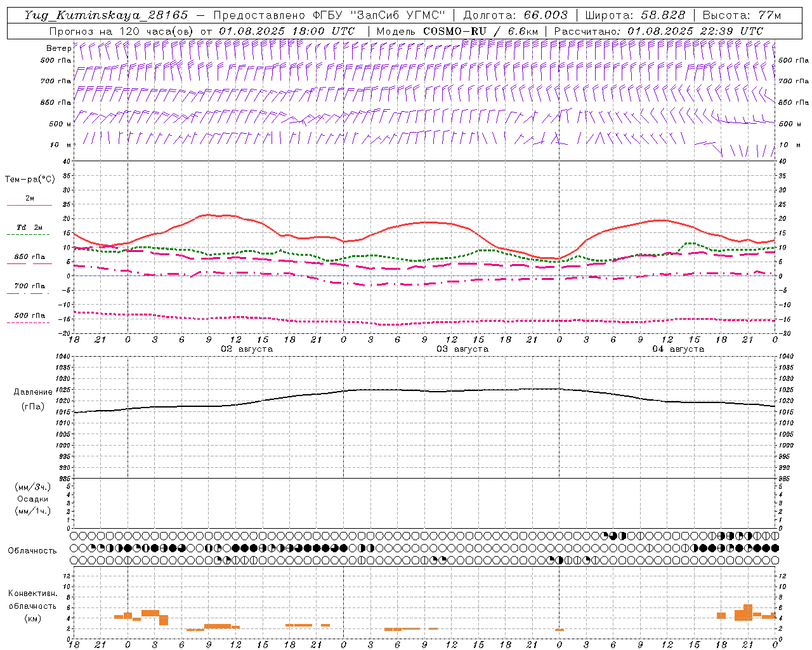The height and width of the screenshot is (650, 812).
Task: Click the 1040 value on left pressure axis
Action: [x=62, y=357]
